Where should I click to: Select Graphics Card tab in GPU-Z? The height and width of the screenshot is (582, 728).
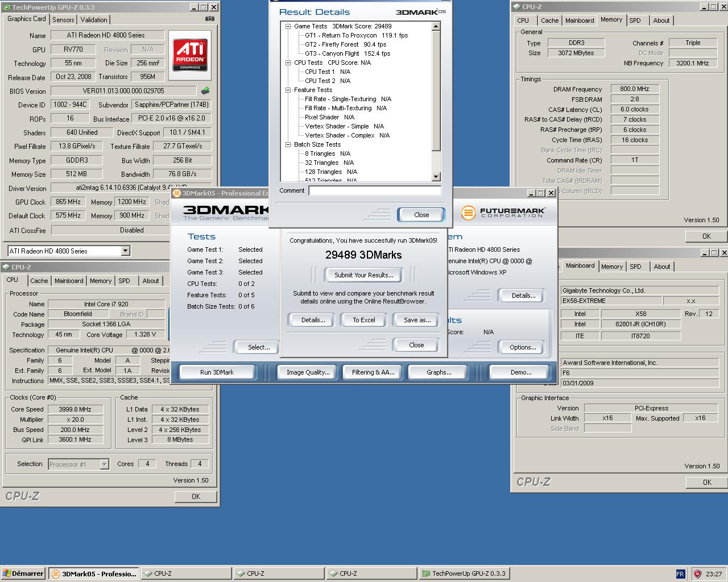coord(27,19)
